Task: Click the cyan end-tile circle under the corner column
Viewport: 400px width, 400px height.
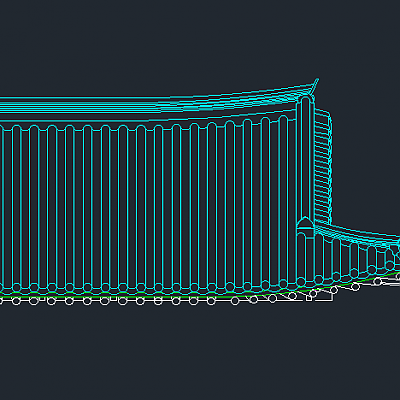Action: click(x=301, y=281)
